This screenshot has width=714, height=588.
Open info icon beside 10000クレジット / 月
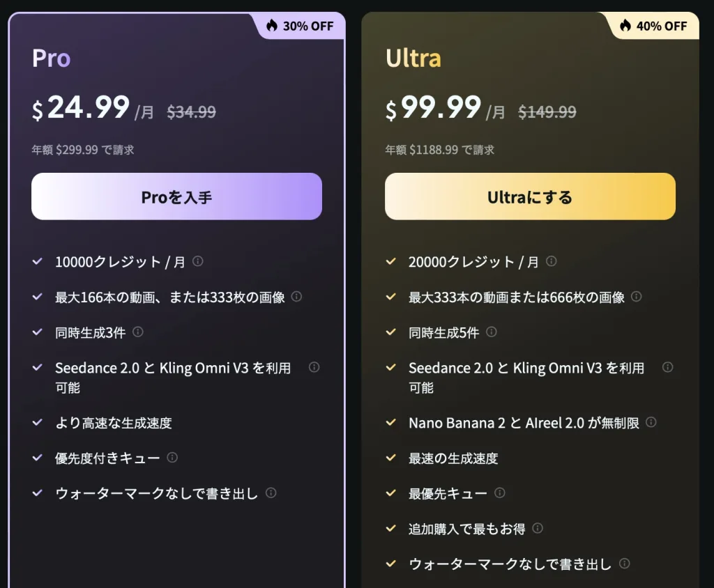pyautogui.click(x=198, y=261)
